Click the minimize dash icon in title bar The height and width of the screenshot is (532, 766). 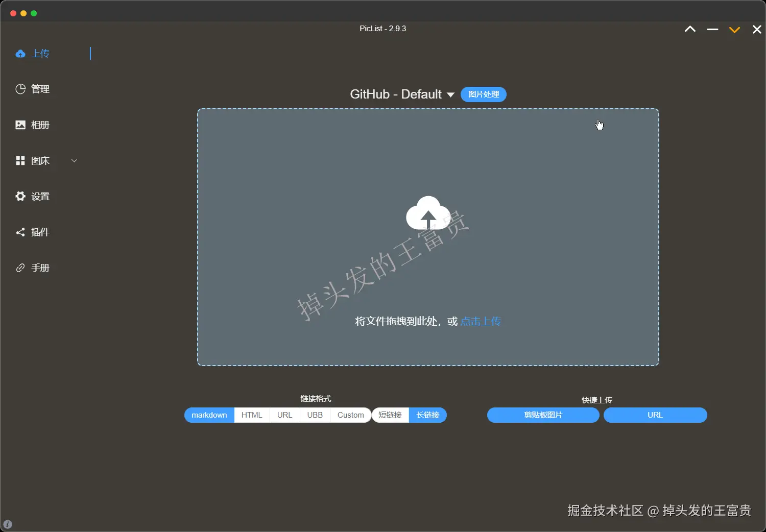coord(712,30)
